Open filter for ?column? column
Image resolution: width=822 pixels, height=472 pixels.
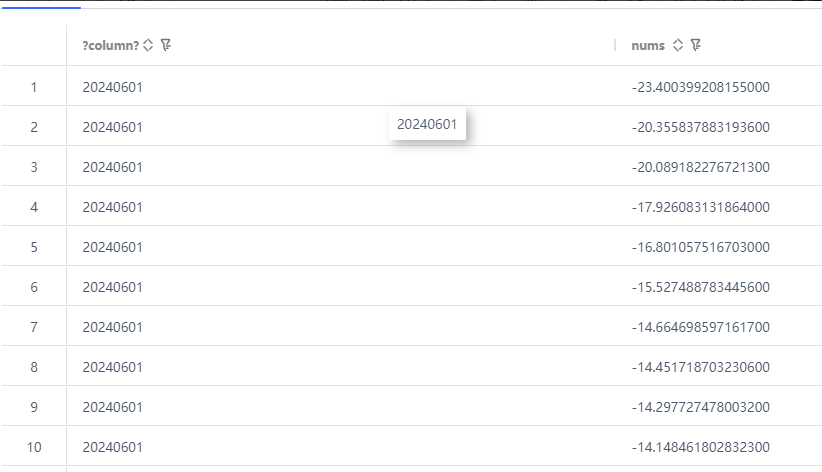click(166, 45)
